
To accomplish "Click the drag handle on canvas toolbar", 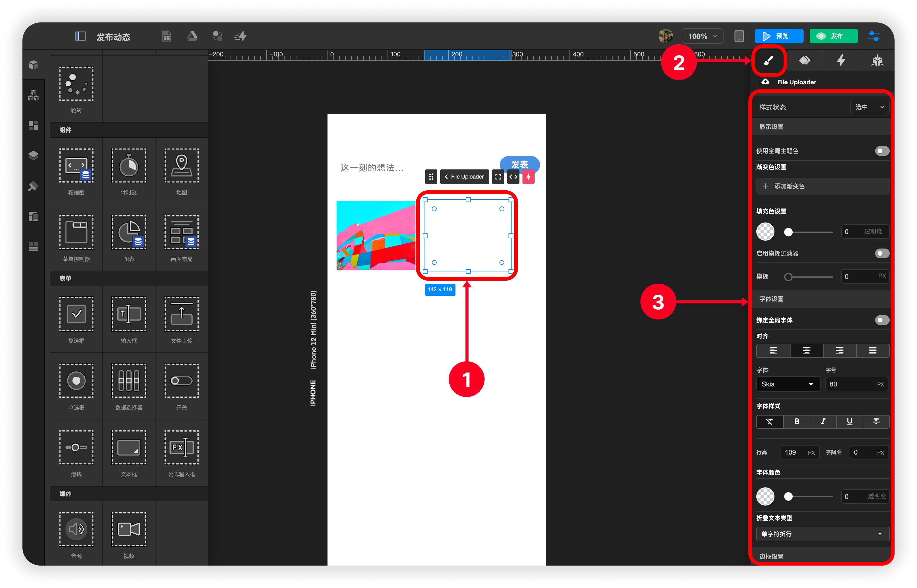I will [x=431, y=177].
